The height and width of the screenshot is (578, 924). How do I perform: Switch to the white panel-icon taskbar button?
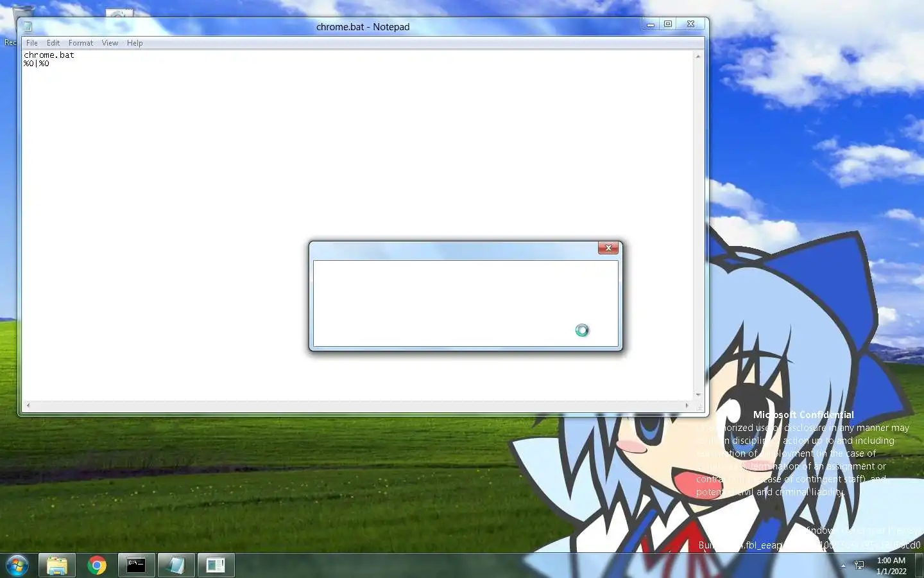pyautogui.click(x=216, y=565)
